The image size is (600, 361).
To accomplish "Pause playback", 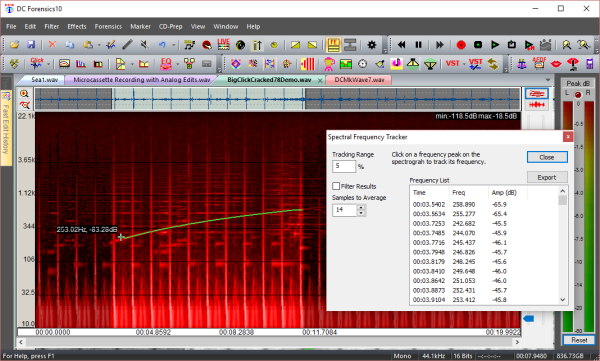I will click(x=419, y=45).
